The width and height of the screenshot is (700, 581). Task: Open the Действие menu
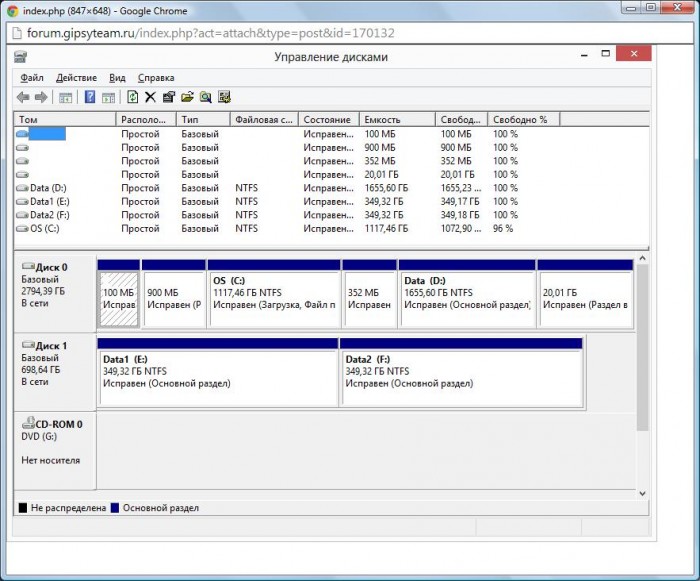[x=76, y=77]
